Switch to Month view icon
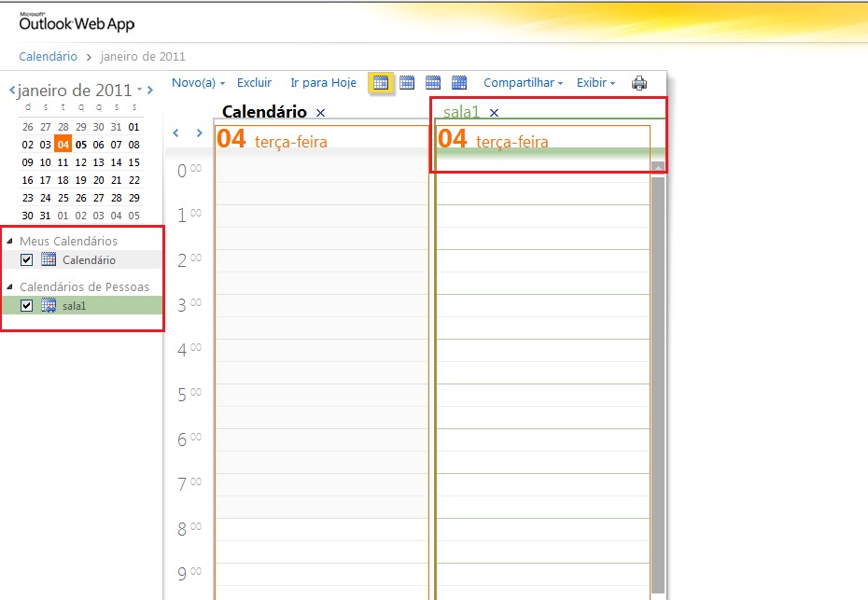 pos(459,83)
